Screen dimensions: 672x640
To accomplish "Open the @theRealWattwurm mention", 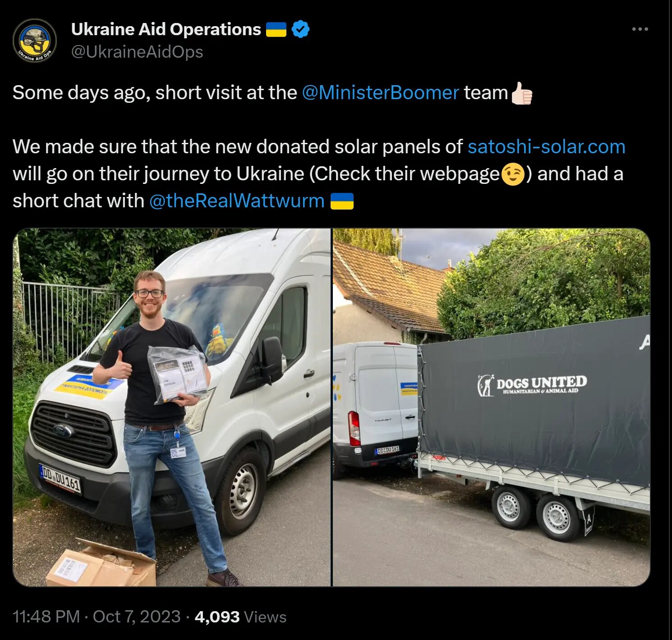I will pyautogui.click(x=236, y=201).
